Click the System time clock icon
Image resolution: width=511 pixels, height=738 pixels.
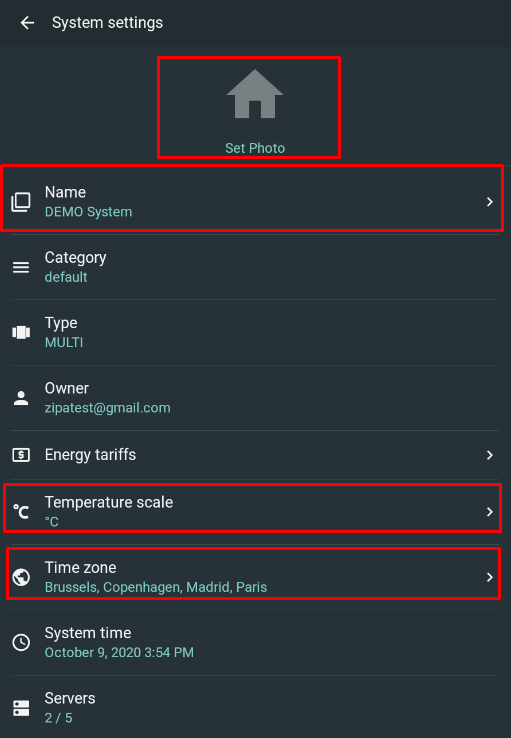[x=21, y=642]
